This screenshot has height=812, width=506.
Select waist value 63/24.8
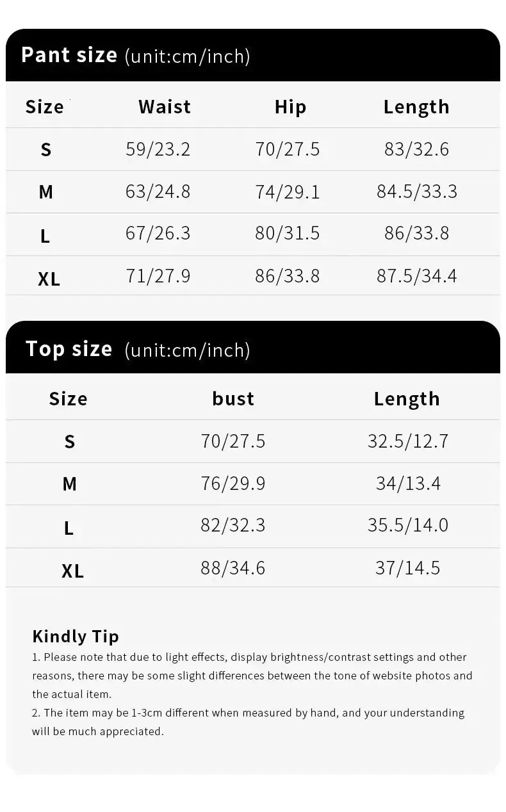click(158, 191)
